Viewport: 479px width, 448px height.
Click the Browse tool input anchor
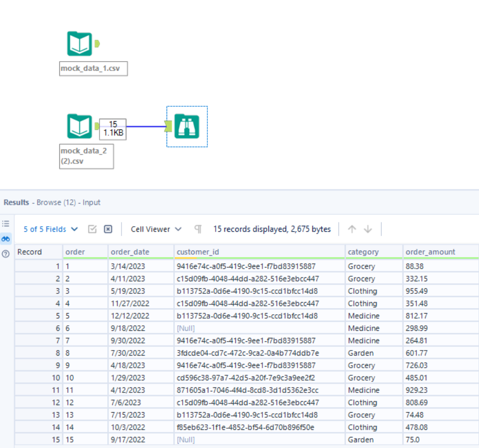169,127
